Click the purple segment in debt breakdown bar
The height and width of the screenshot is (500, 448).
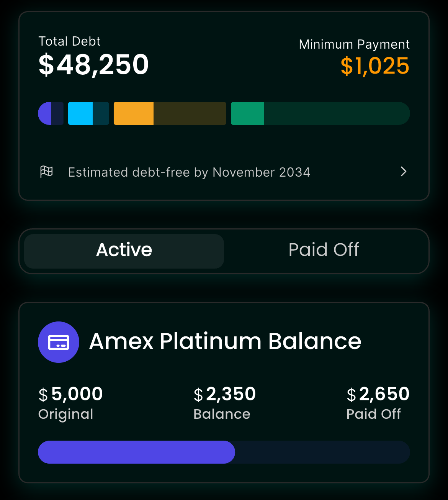45,113
